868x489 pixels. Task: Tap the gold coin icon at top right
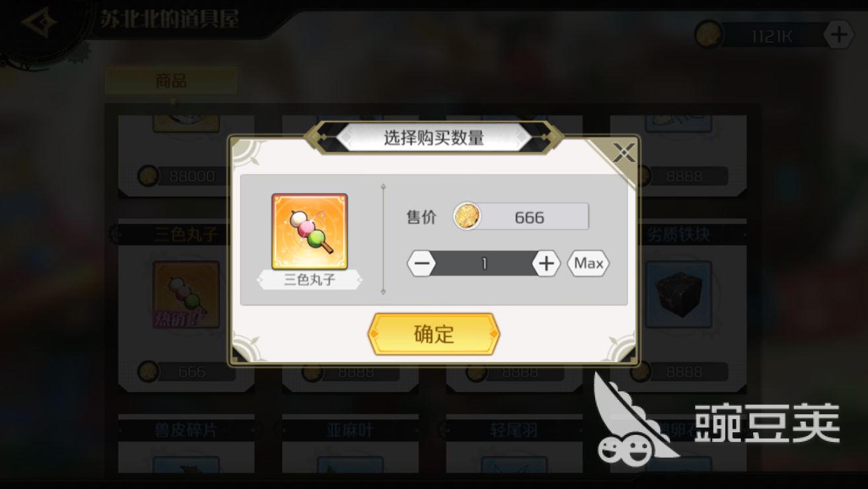pyautogui.click(x=709, y=34)
